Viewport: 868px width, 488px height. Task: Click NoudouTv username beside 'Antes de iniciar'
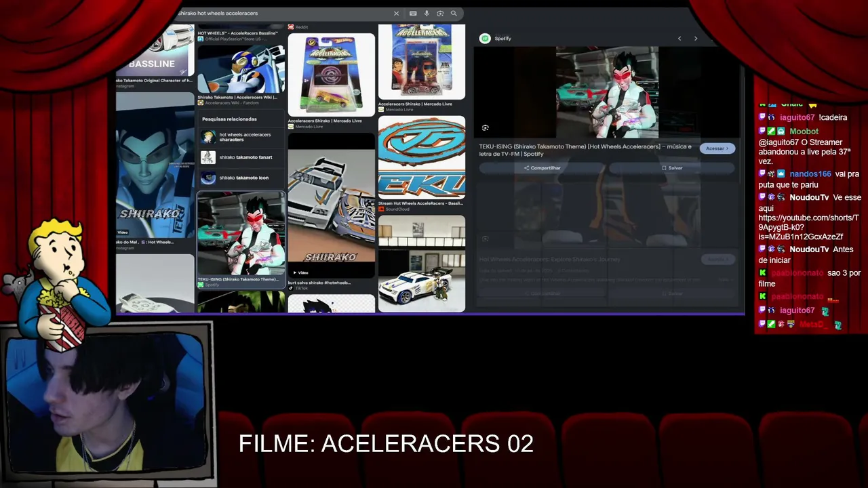(809, 249)
